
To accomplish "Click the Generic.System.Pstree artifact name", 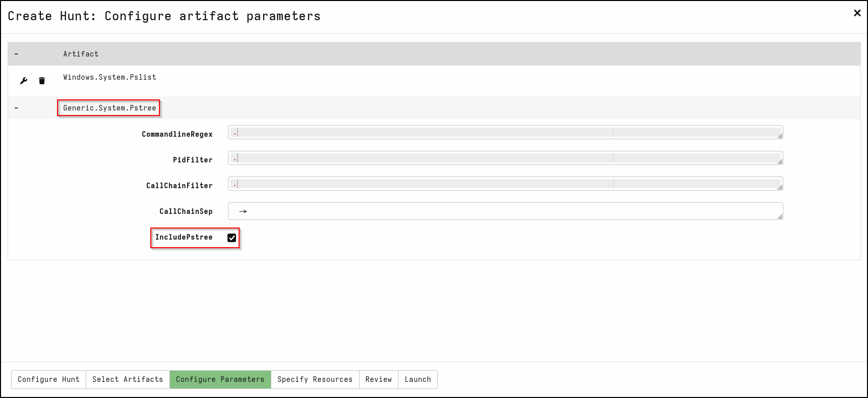I will tap(109, 108).
